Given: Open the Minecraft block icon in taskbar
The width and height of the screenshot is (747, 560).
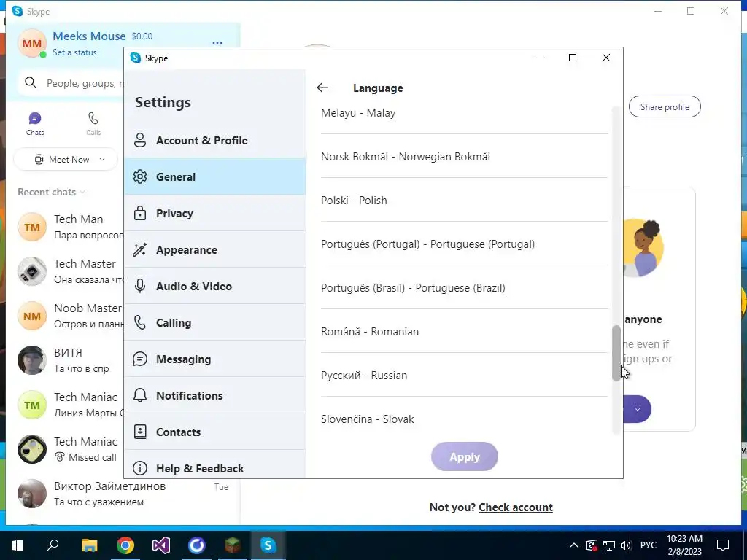Looking at the screenshot, I should [233, 545].
